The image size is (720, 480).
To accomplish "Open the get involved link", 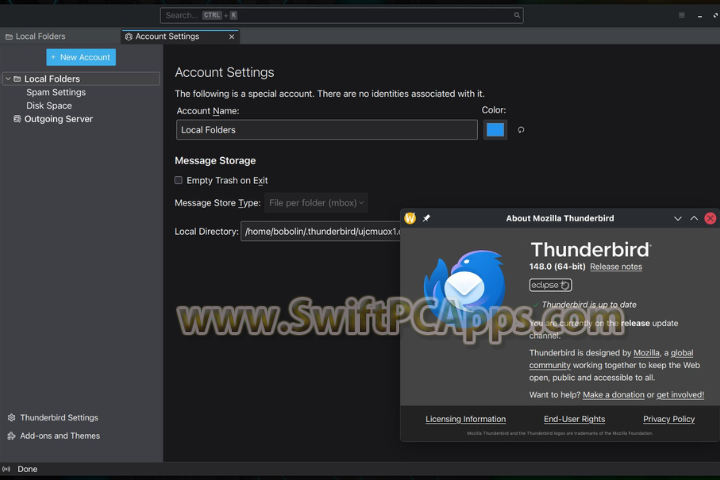I will (x=680, y=395).
